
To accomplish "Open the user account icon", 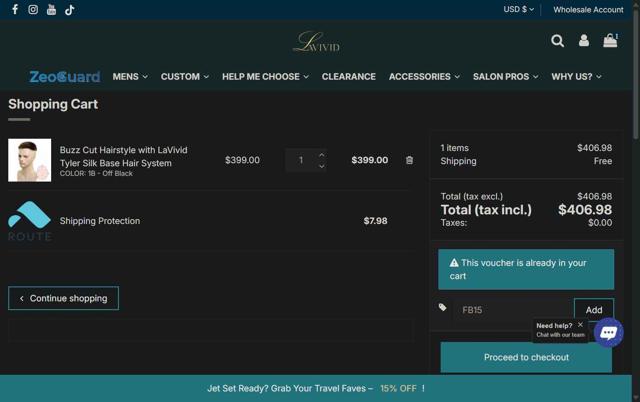I will pyautogui.click(x=584, y=40).
